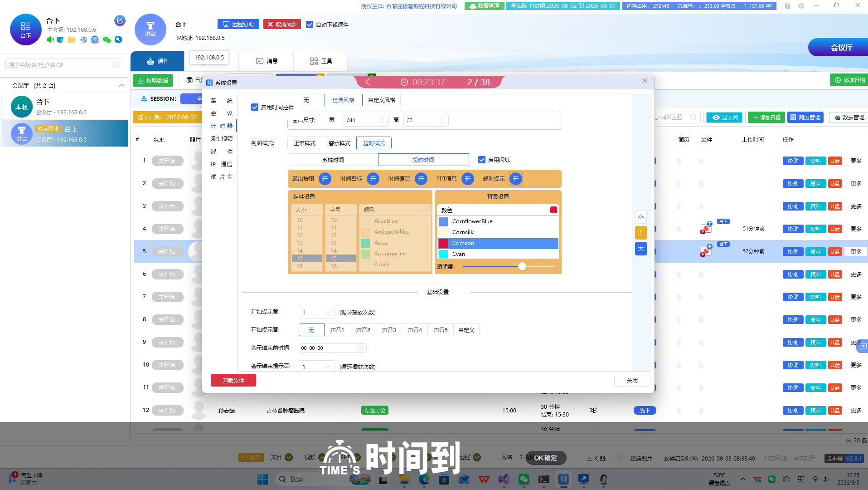The width and height of the screenshot is (868, 490).
Task: Open the time picker clock for 警示结束前时间
Action: (x=360, y=348)
